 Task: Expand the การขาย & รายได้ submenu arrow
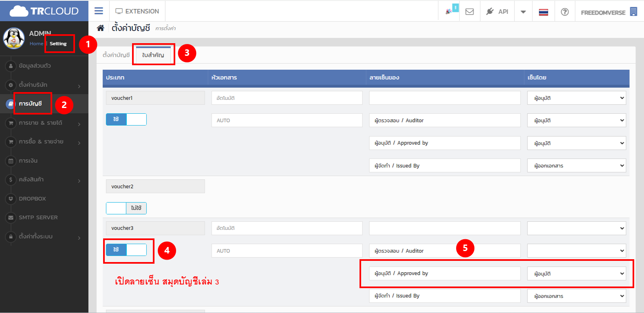pyautogui.click(x=79, y=124)
